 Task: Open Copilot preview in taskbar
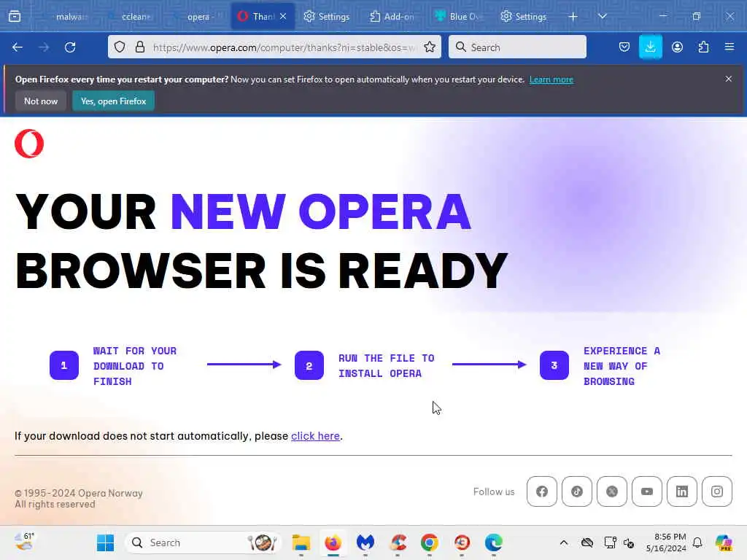[x=724, y=542]
